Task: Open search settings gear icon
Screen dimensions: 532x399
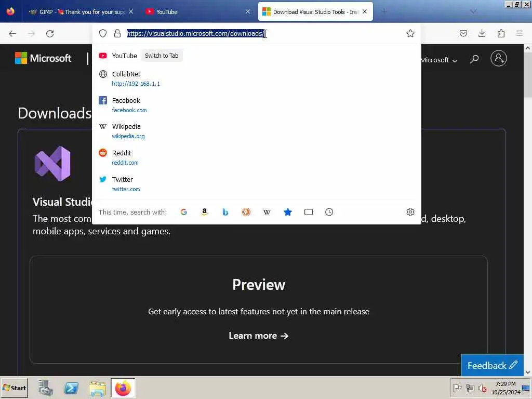Action: tap(410, 212)
